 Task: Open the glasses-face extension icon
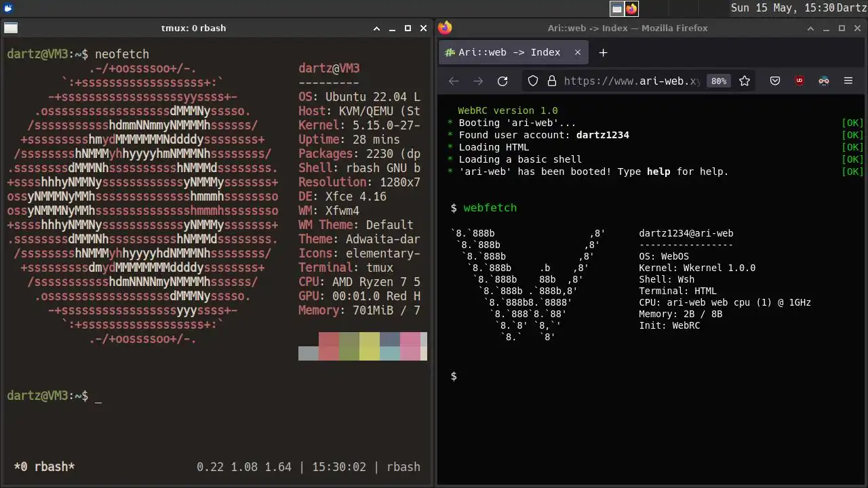[824, 81]
